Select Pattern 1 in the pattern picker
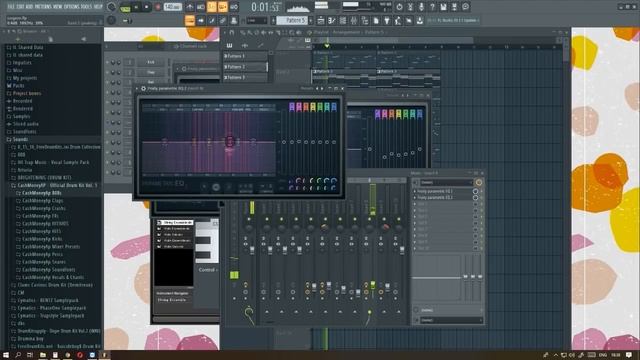Image resolution: width=640 pixels, height=360 pixels. coord(245,56)
